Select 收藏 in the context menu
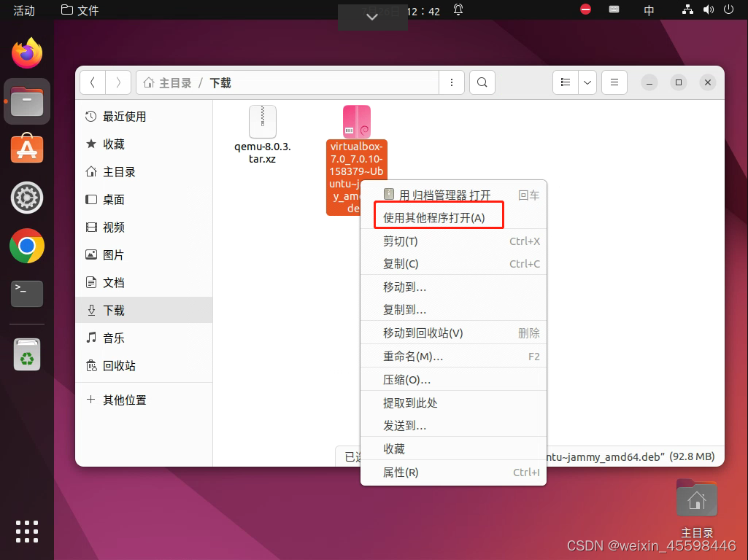This screenshot has width=748, height=560. click(453, 448)
